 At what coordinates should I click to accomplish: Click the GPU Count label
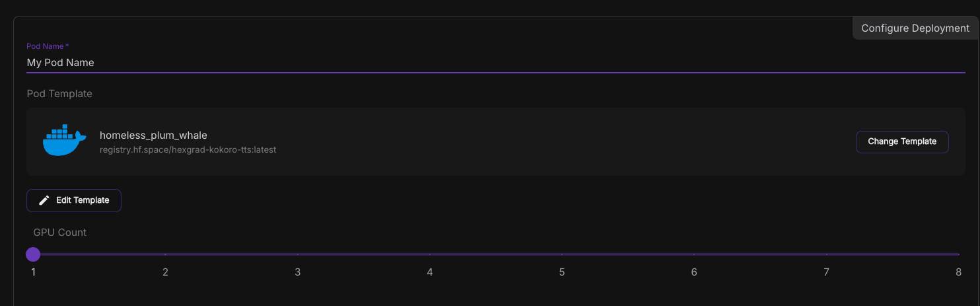(60, 233)
